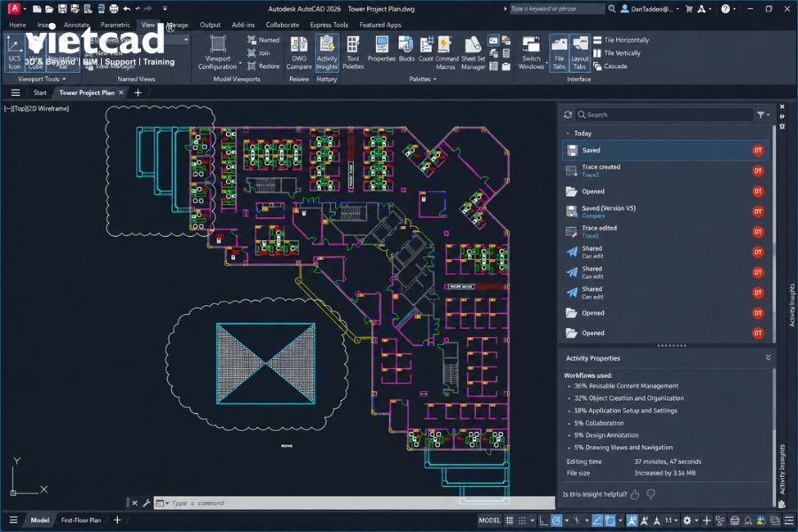Open Viewport Configuration dropdown arrow
This screenshot has height=532, width=798.
click(x=240, y=64)
